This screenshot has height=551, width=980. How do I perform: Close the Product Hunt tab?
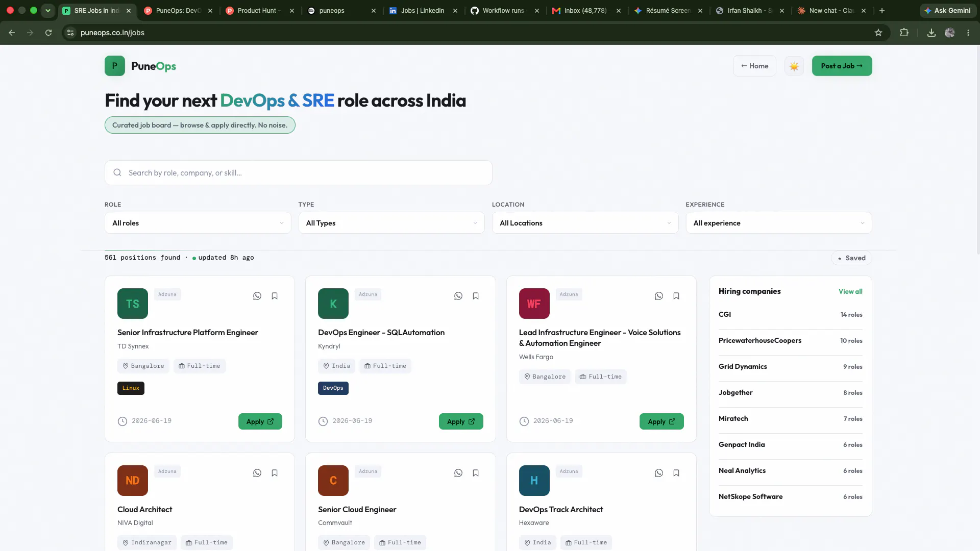click(292, 10)
